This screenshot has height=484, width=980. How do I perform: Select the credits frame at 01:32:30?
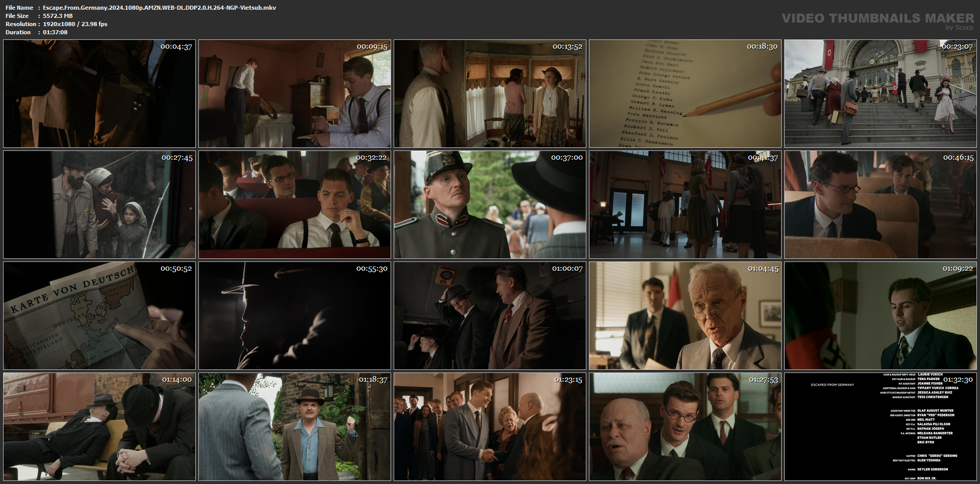coord(881,427)
